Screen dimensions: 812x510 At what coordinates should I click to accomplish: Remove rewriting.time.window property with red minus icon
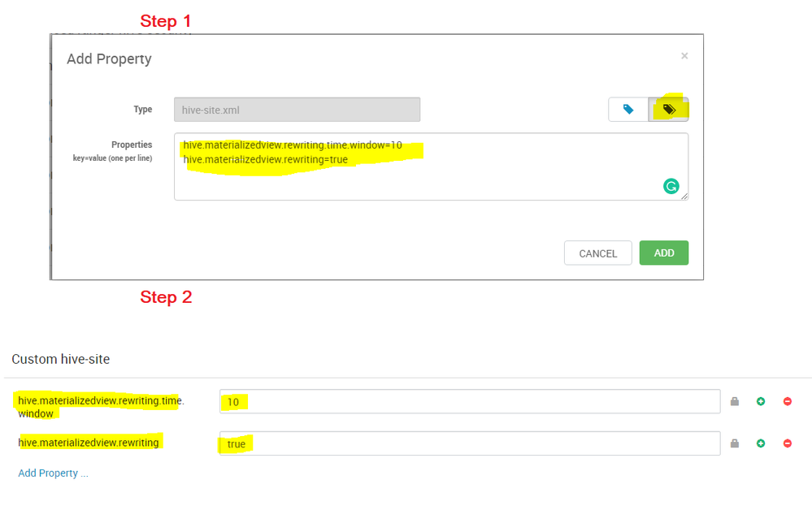click(x=787, y=401)
